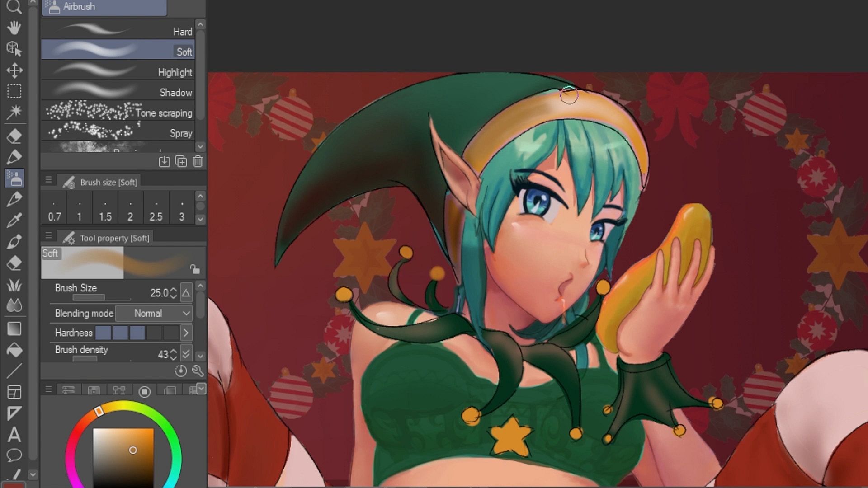Open the Brush size panel menu
This screenshot has height=488, width=868.
point(48,180)
